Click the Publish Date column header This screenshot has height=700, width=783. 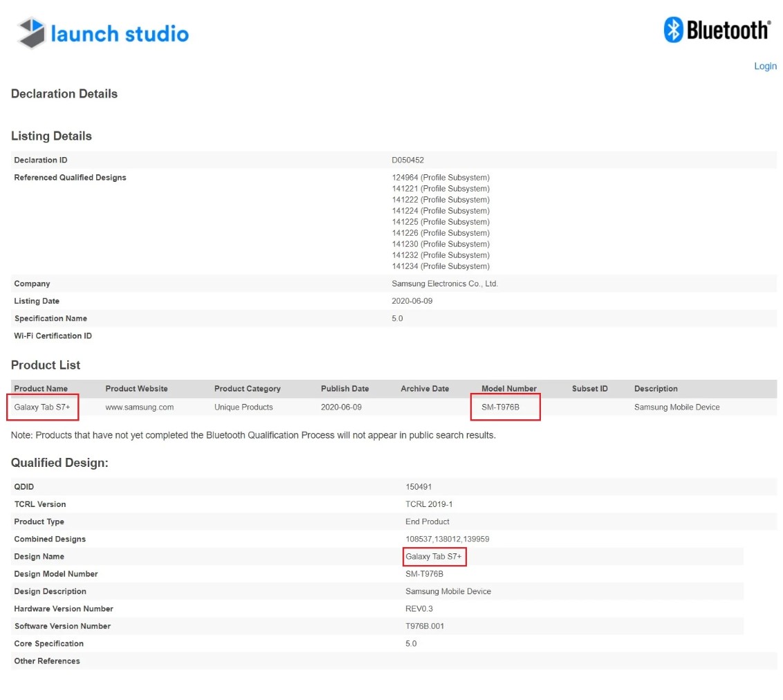click(x=344, y=389)
